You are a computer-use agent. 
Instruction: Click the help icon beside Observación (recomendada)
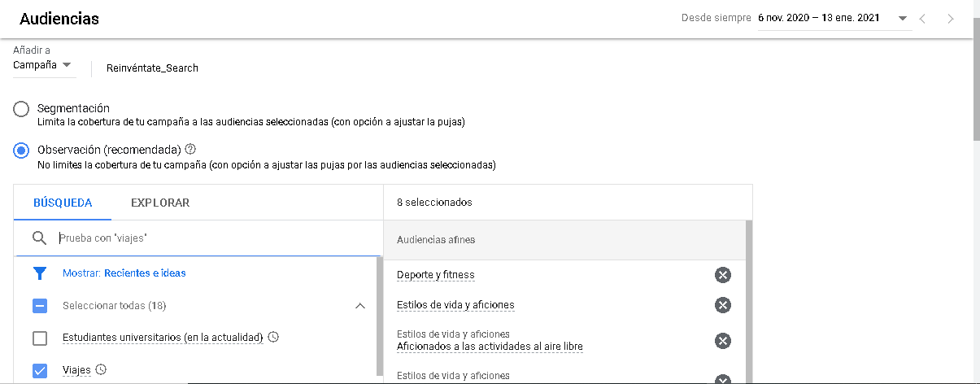click(191, 150)
